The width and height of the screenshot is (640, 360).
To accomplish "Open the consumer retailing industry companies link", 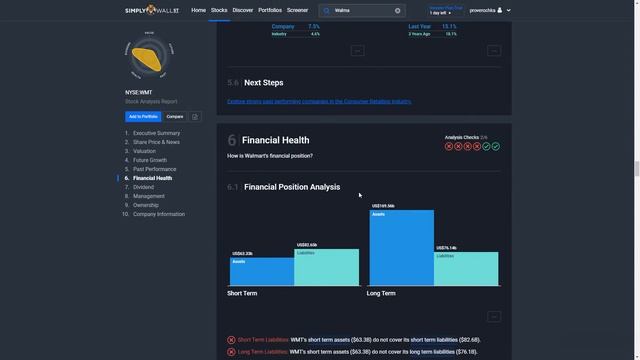I will tap(319, 101).
